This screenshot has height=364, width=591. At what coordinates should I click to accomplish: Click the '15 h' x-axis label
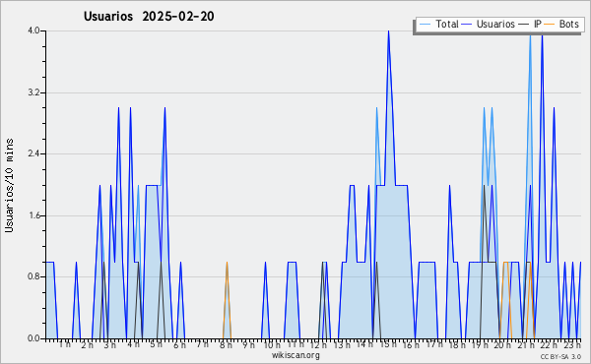(388, 344)
